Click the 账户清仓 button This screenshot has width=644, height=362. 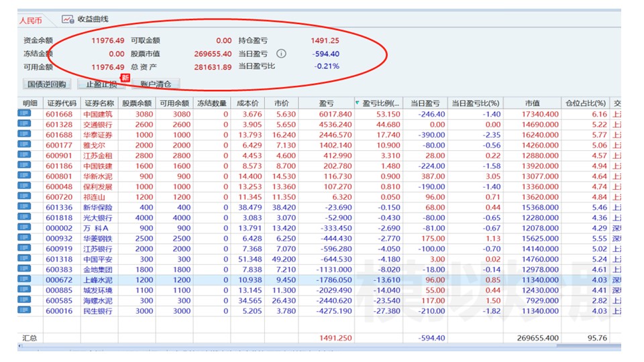156,84
